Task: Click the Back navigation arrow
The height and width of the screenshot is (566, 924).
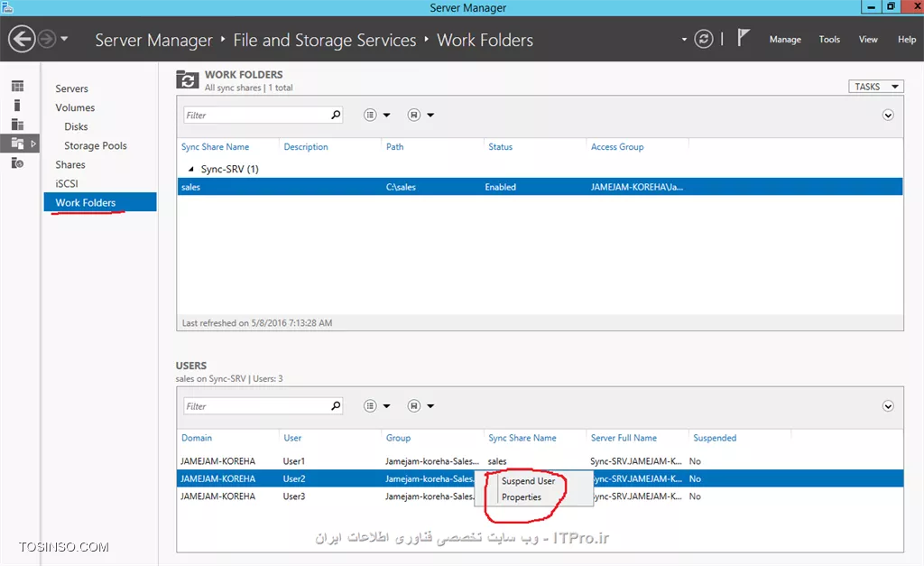Action: (22, 40)
